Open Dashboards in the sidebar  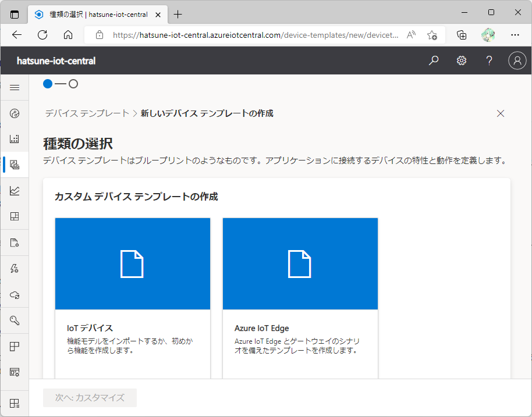coord(15,216)
